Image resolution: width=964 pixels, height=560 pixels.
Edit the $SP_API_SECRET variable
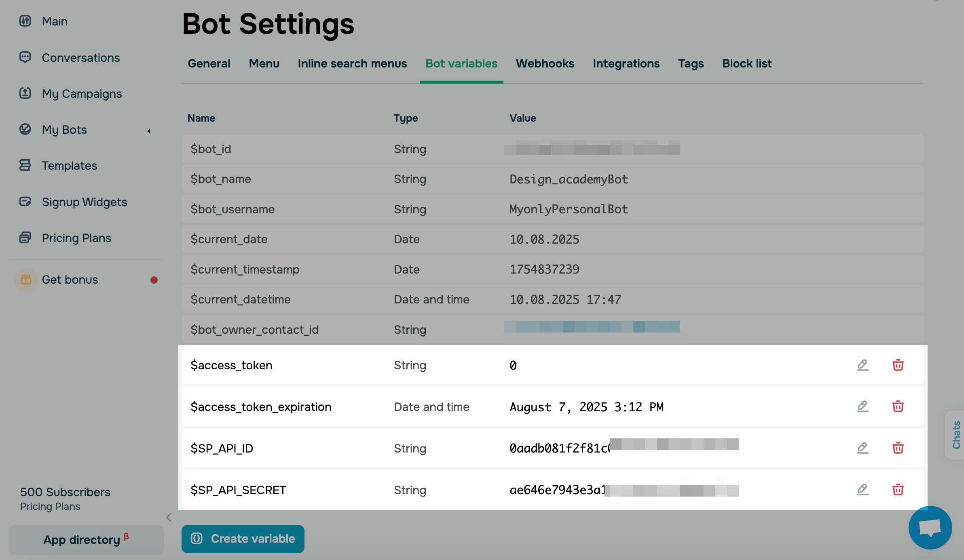pos(863,489)
